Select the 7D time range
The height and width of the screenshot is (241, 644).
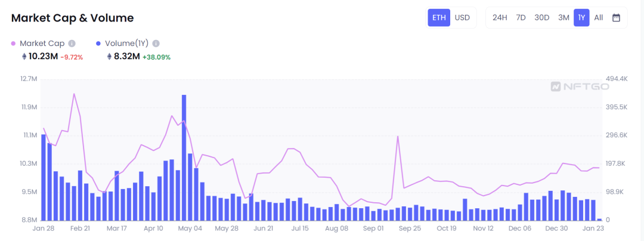pyautogui.click(x=521, y=17)
